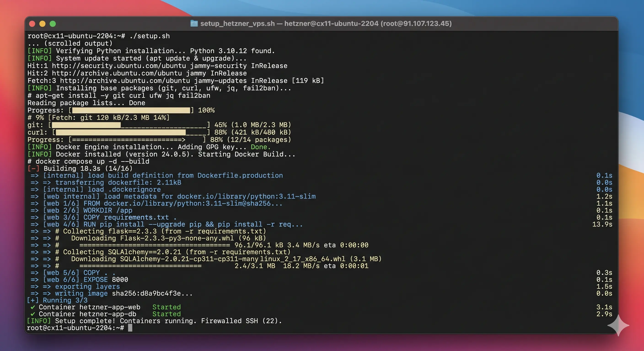The image size is (644, 351).
Task: Click the 'Hit:2' archive.ubuntu.com jammy InRelease line
Action: 137,73
